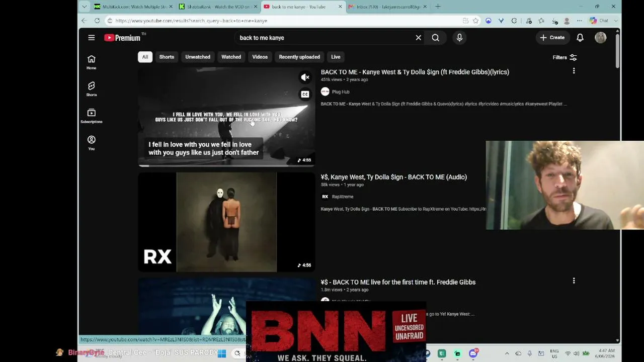Open the Windows Start menu
The width and height of the screenshot is (644, 362).
click(x=222, y=353)
